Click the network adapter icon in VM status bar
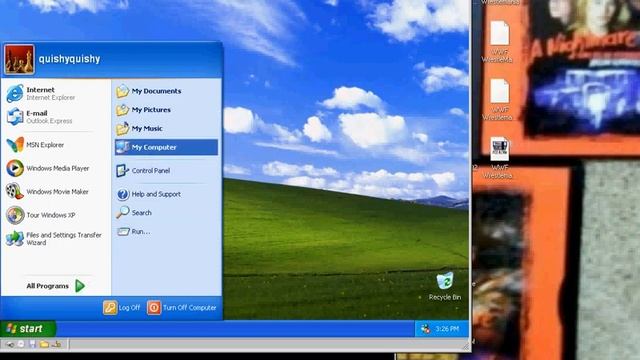The image size is (640, 360). pyautogui.click(x=56, y=344)
